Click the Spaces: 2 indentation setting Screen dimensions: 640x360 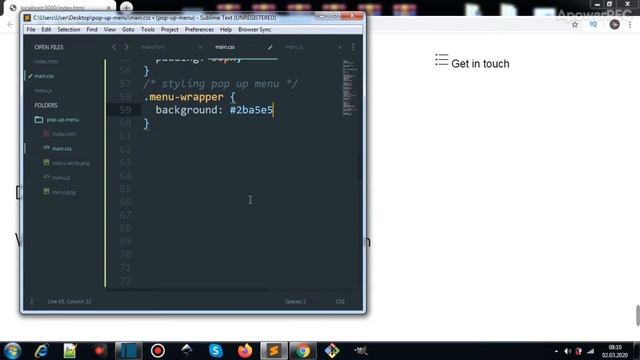pos(296,301)
